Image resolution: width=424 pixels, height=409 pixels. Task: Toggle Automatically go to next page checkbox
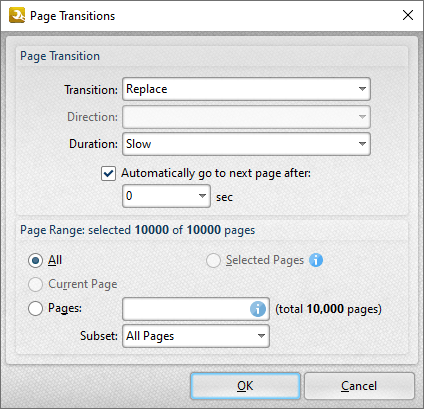(108, 174)
